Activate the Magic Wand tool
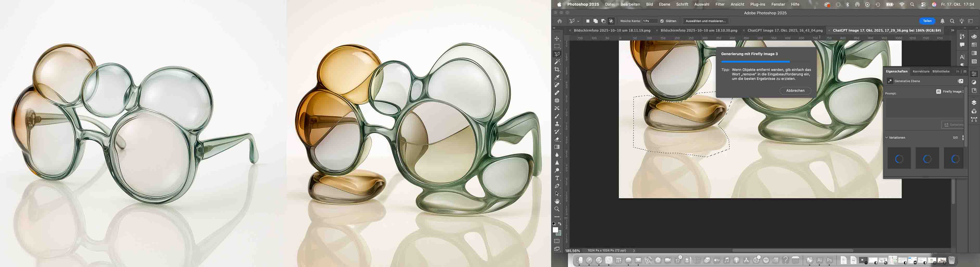Image resolution: width=980 pixels, height=267 pixels. click(x=557, y=62)
